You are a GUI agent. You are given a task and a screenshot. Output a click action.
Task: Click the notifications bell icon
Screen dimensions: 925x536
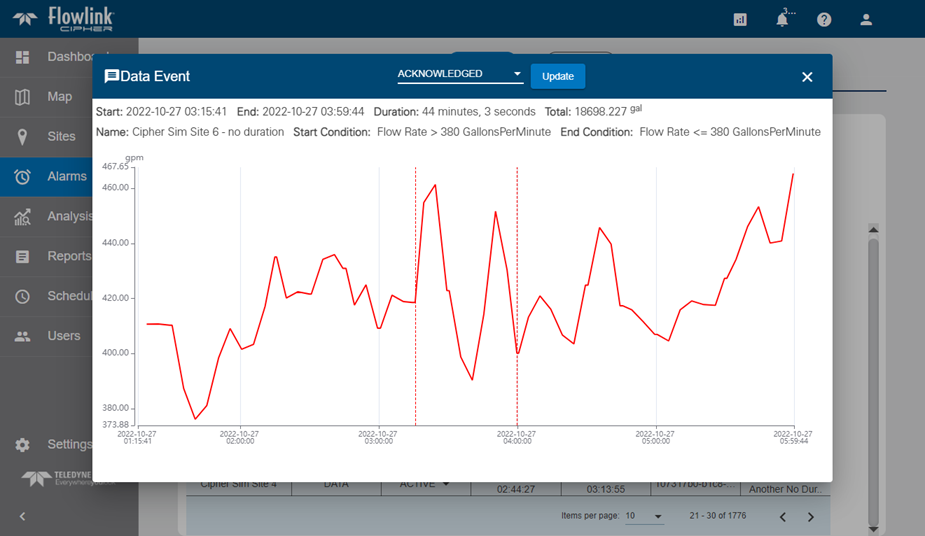pos(782,20)
